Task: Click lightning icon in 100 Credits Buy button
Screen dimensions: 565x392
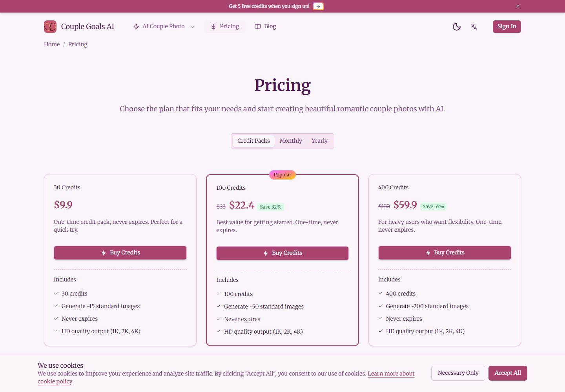Action: (266, 253)
